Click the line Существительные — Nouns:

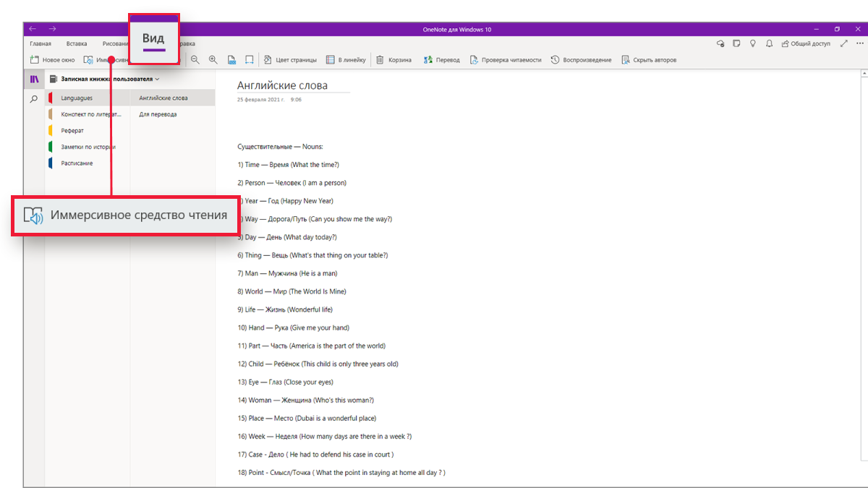[x=280, y=147]
